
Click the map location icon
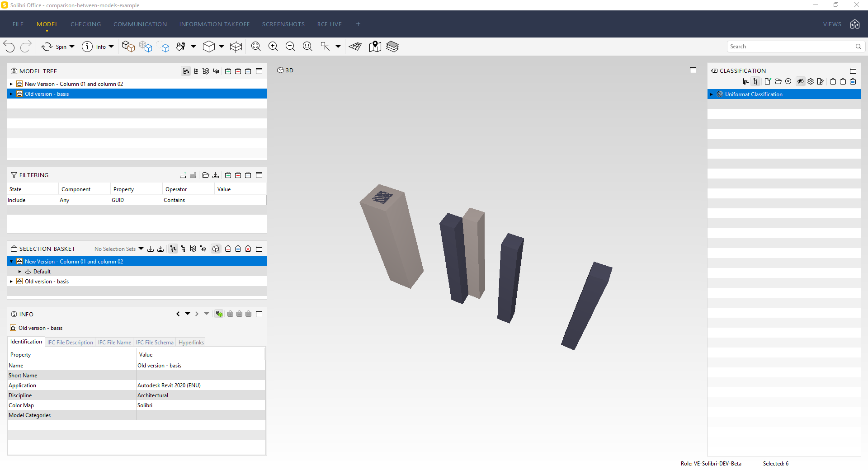(375, 47)
